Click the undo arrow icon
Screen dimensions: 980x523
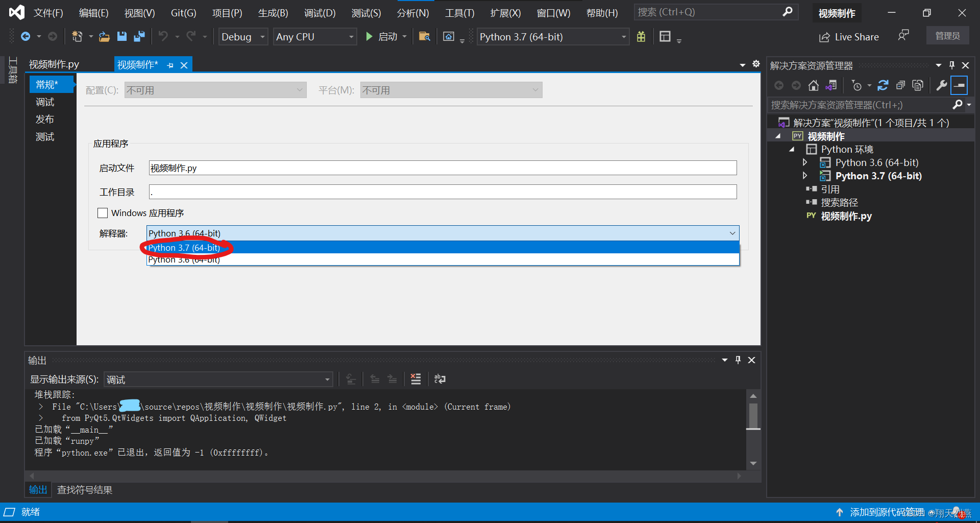click(163, 36)
